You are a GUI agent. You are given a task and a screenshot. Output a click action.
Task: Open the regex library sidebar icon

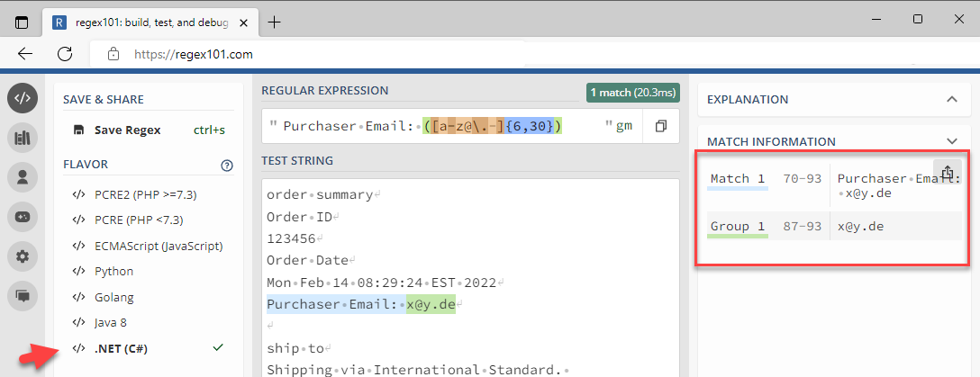click(23, 138)
